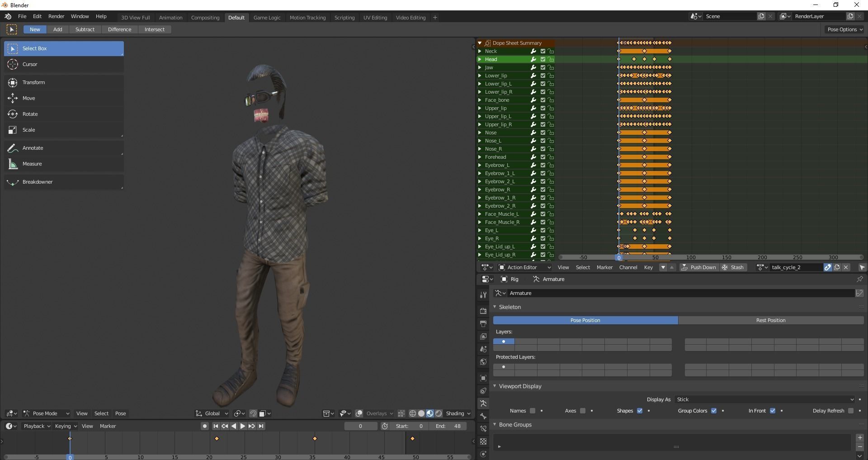Click the Stash button
This screenshot has width=868, height=460.
732,267
